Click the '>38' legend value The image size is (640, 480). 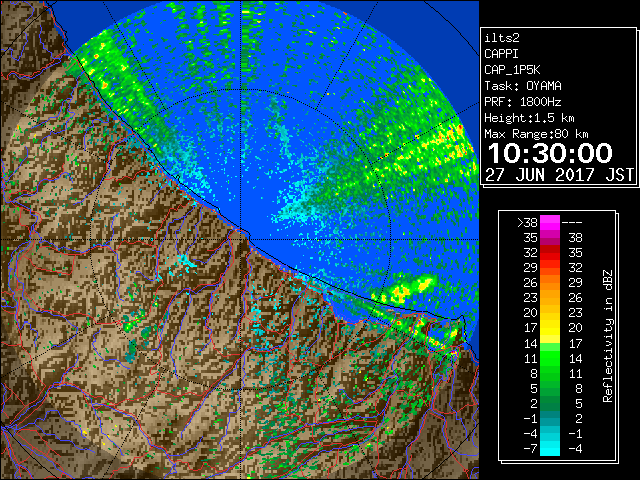click(x=527, y=223)
